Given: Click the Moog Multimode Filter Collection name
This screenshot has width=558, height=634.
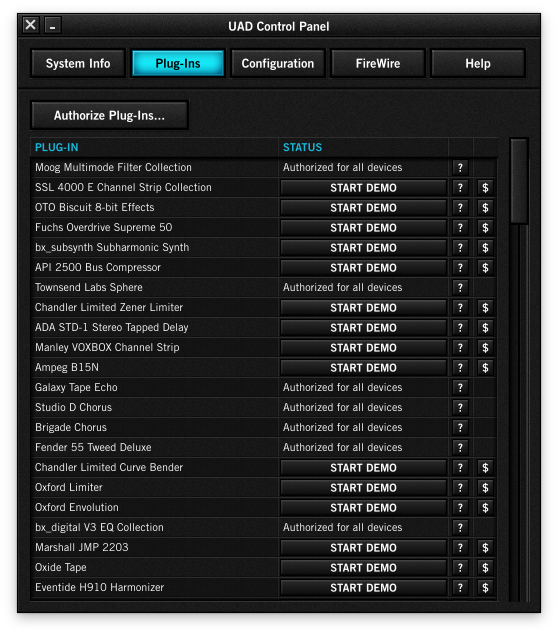Looking at the screenshot, I should pos(113,167).
